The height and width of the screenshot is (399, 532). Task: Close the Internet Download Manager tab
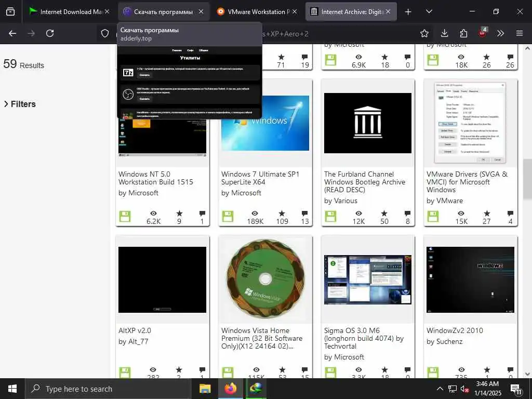(x=107, y=11)
